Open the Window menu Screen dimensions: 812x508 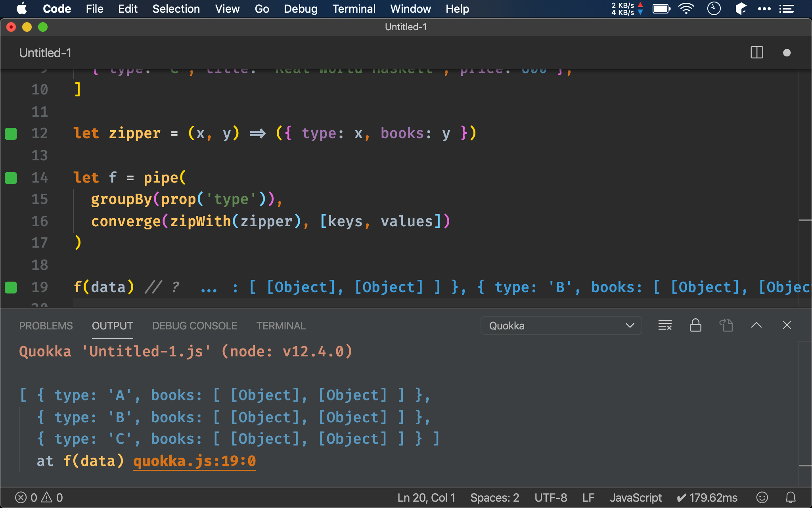tap(410, 9)
